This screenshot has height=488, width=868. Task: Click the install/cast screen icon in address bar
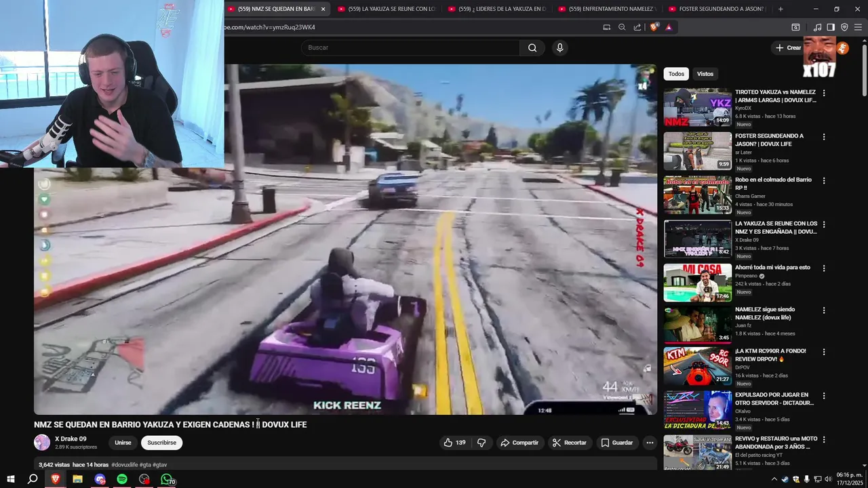(607, 27)
